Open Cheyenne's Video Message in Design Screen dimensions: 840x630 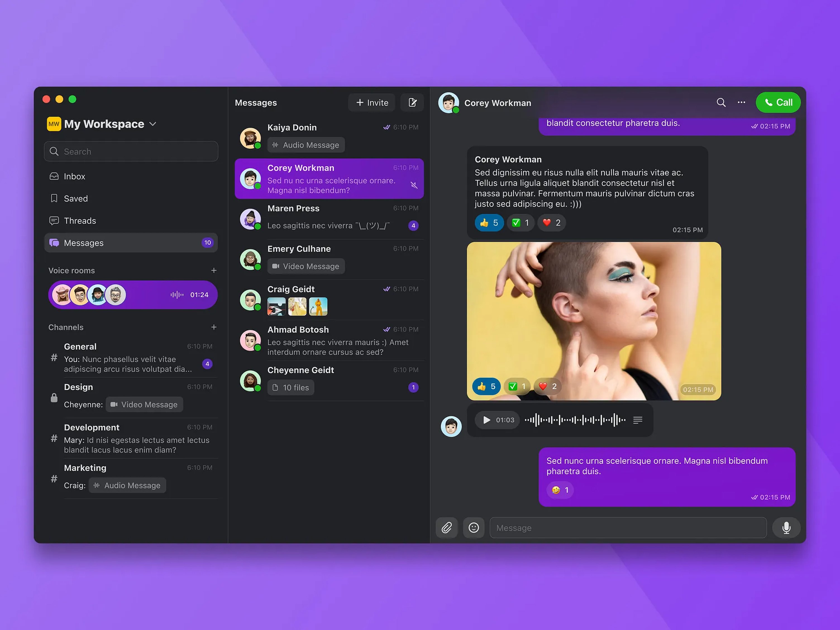[144, 404]
